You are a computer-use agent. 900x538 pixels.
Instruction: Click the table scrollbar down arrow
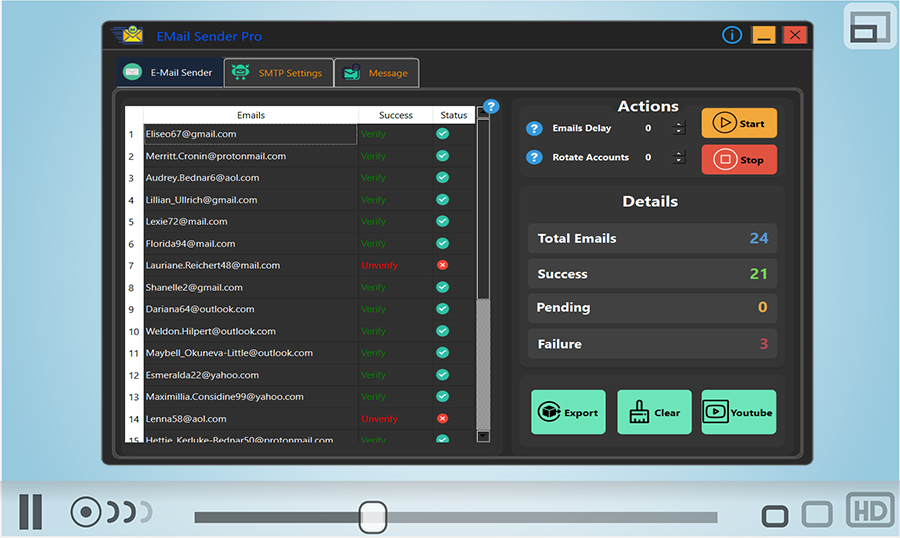point(483,436)
